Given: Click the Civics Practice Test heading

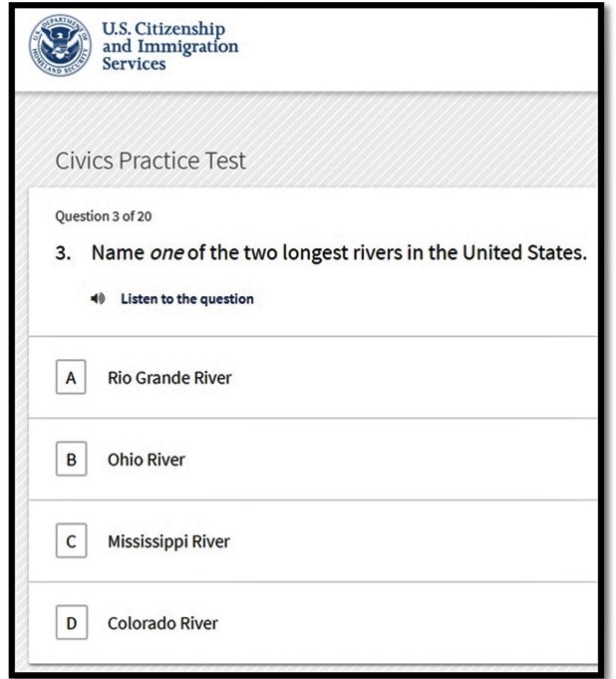Looking at the screenshot, I should (x=151, y=161).
